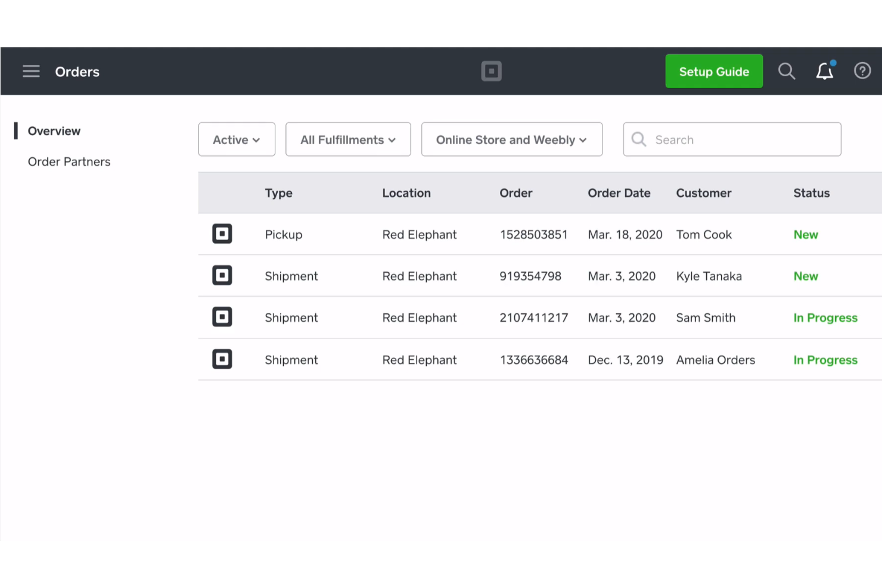
Task: Expand the All Fulfillments filter
Action: (x=348, y=139)
